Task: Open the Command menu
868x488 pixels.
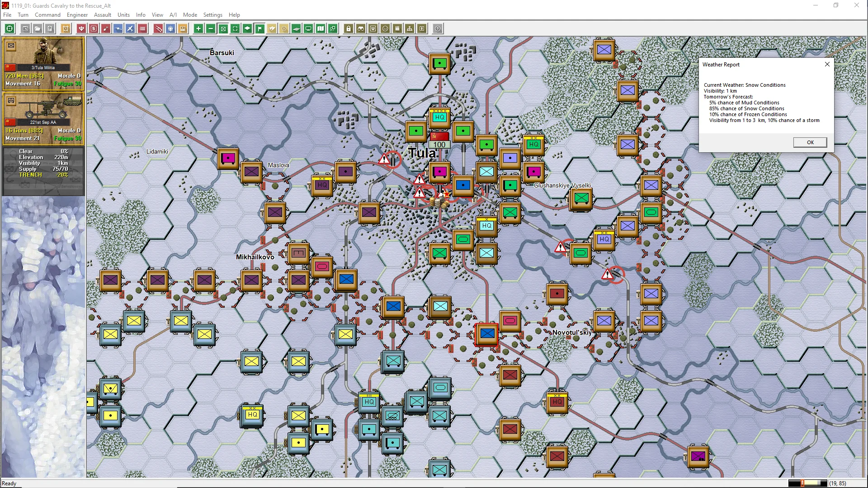Action: 47,14
